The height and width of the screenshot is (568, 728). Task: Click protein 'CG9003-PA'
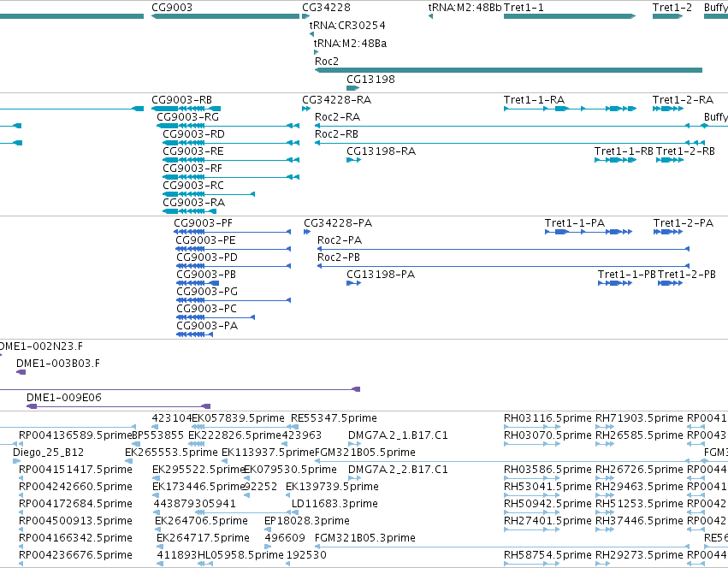[x=207, y=326]
